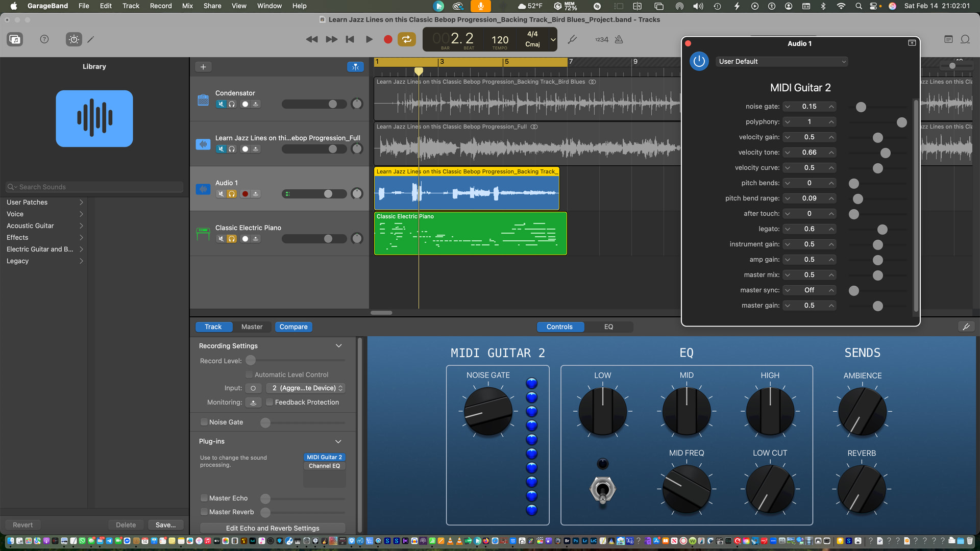Click the Compare button
980x551 pixels.
[293, 327]
